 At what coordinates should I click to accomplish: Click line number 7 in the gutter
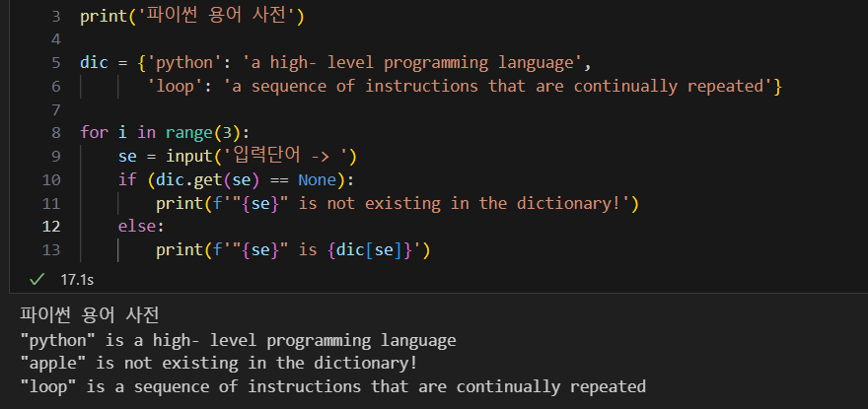[56, 109]
